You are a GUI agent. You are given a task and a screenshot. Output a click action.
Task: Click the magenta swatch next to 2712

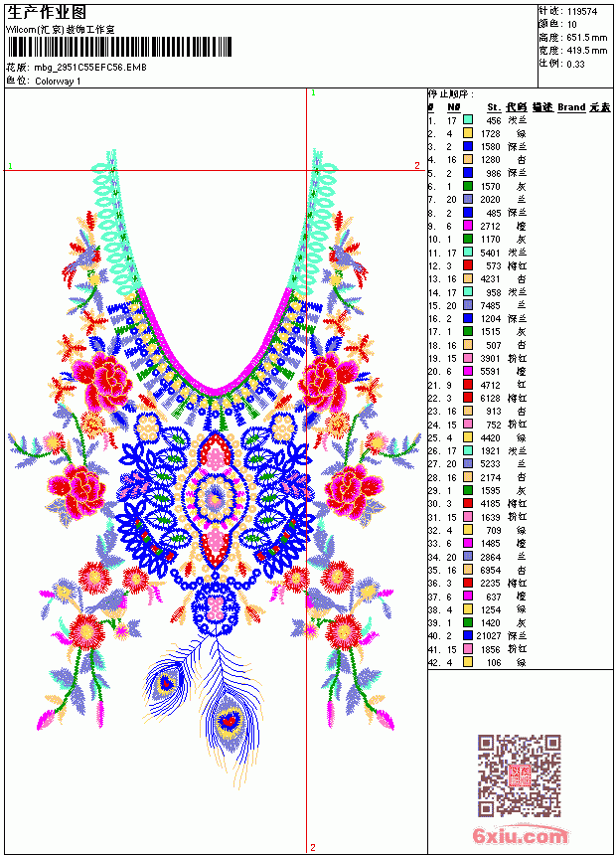point(468,226)
